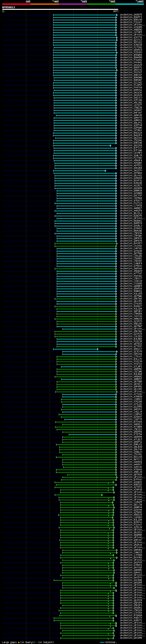Select the UniRef100_P04710 label
Image resolution: width=146 pixels, height=644 pixels.
click(131, 364)
